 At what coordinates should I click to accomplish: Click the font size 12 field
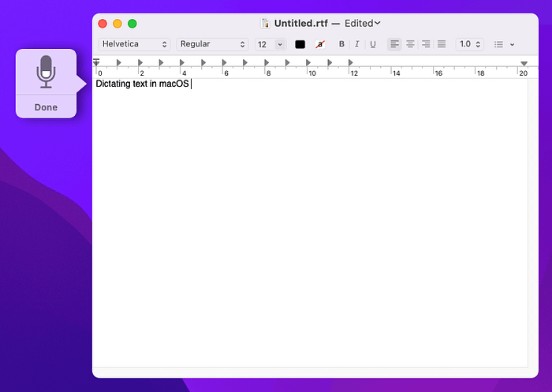(265, 44)
